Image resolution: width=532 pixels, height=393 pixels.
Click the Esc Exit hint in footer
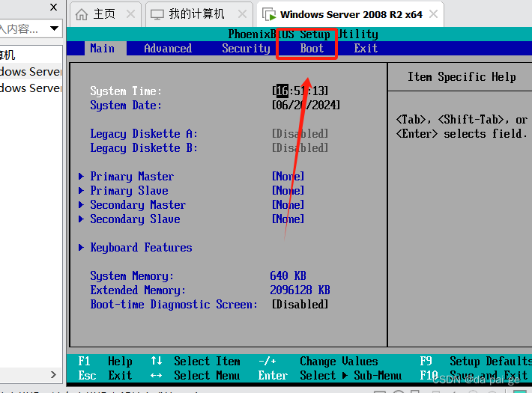(x=105, y=375)
